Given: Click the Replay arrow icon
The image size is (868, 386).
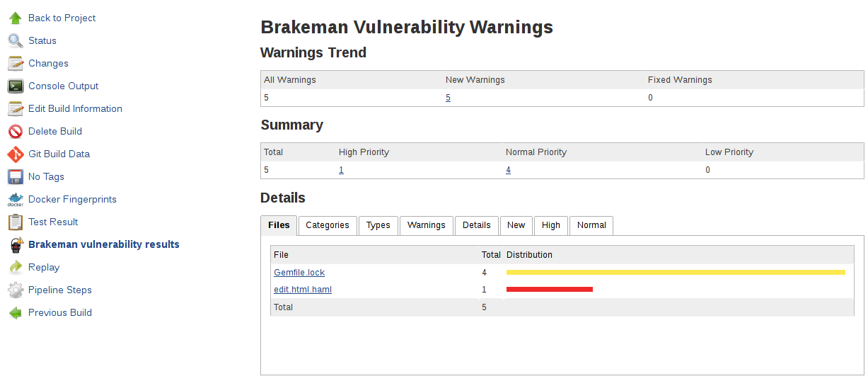Looking at the screenshot, I should tap(16, 268).
